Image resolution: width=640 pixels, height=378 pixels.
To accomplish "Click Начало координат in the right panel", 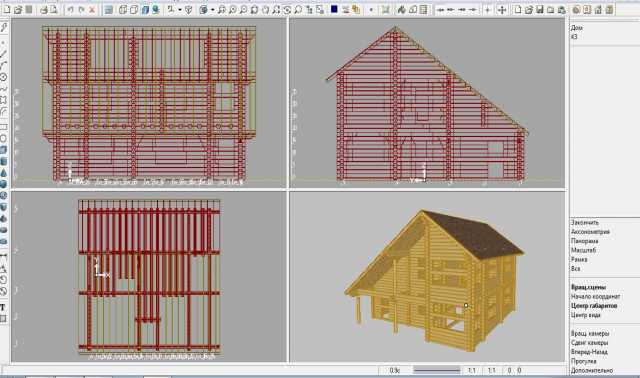I will pyautogui.click(x=596, y=296).
